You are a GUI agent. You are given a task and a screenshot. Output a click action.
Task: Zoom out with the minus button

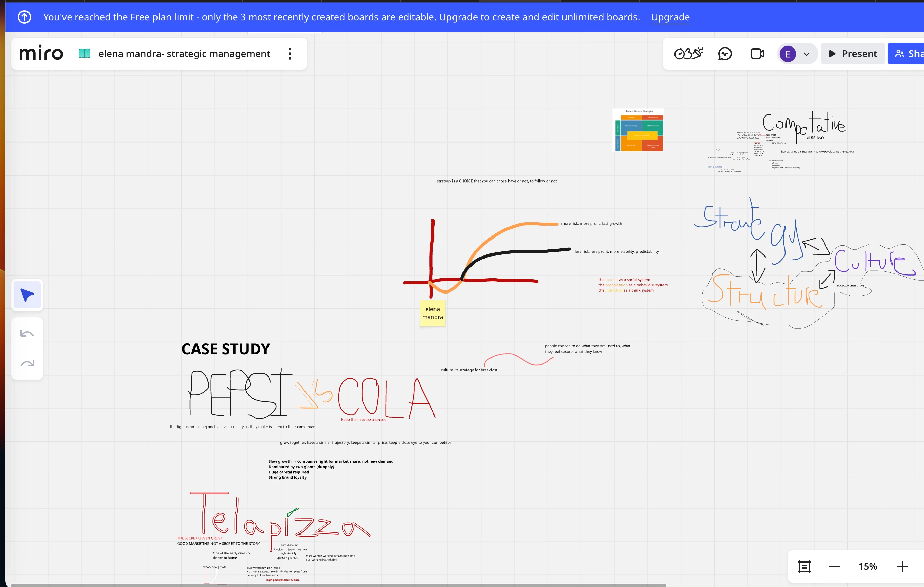(x=834, y=566)
